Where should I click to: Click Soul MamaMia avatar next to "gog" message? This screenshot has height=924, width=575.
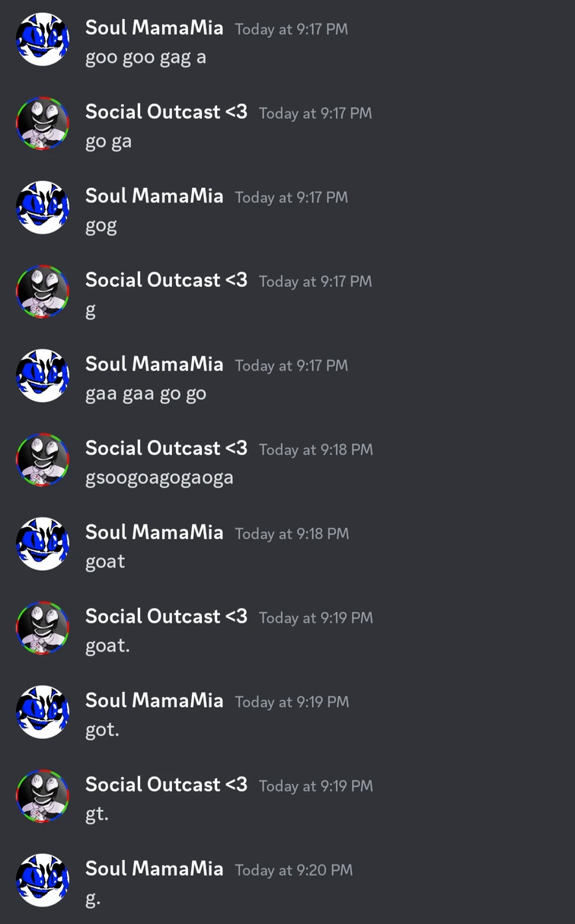click(43, 208)
